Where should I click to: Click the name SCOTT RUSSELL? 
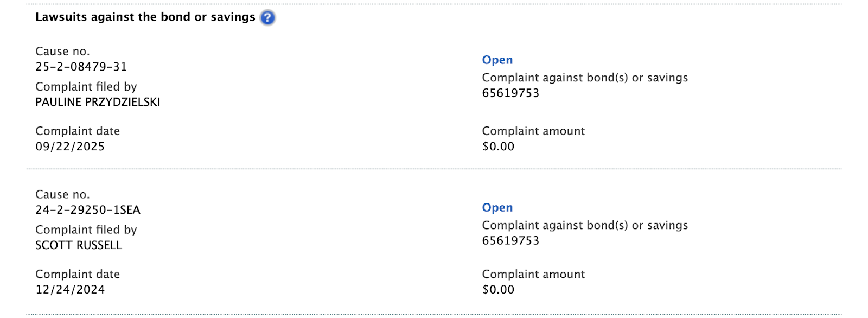[79, 245]
